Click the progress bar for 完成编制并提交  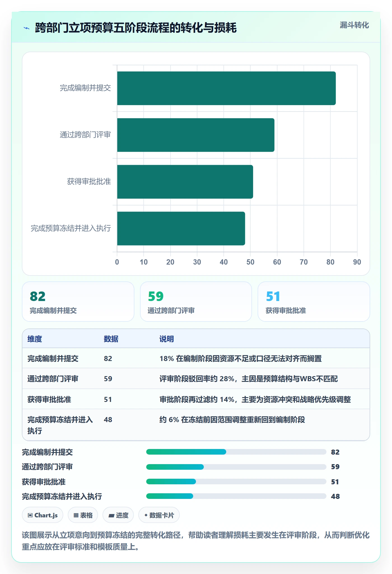tap(236, 452)
